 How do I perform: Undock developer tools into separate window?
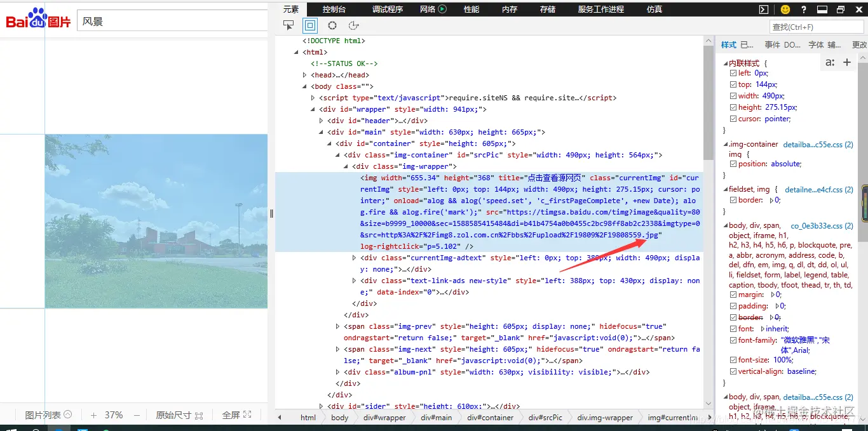(841, 9)
